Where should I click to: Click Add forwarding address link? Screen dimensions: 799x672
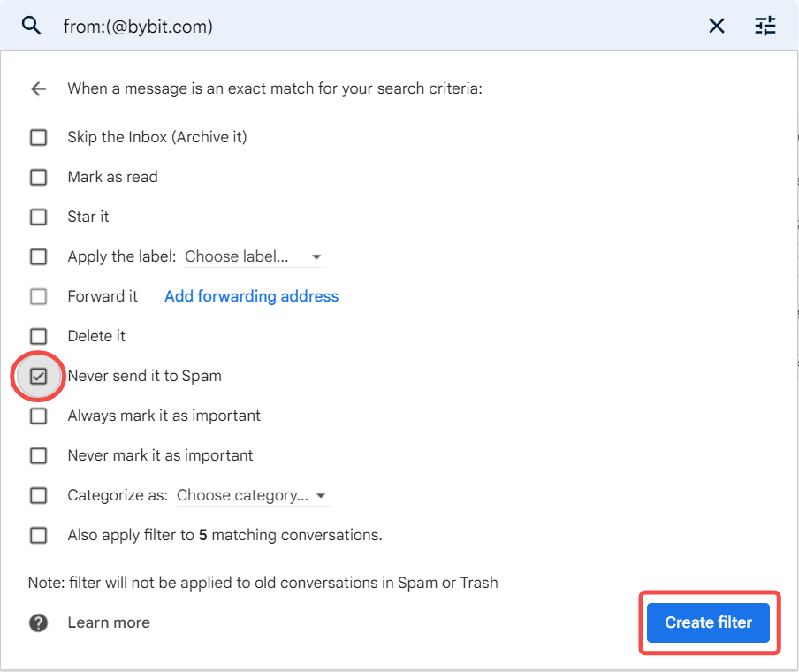coord(251,296)
